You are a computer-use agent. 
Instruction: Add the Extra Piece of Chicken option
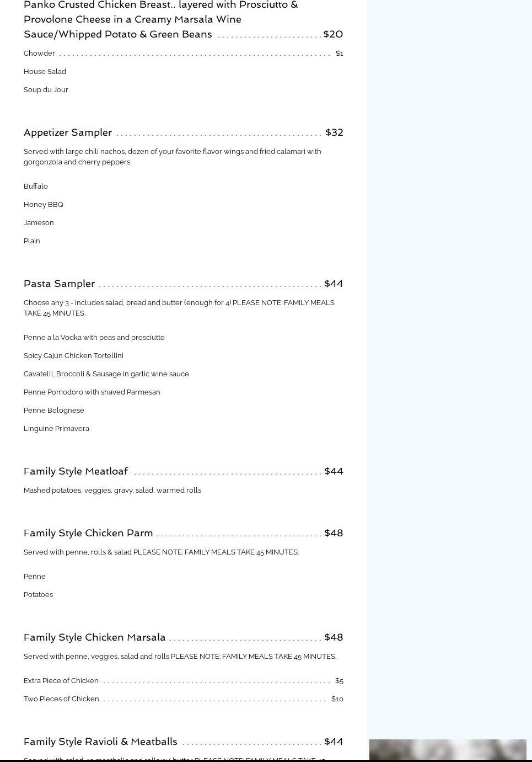pos(61,681)
